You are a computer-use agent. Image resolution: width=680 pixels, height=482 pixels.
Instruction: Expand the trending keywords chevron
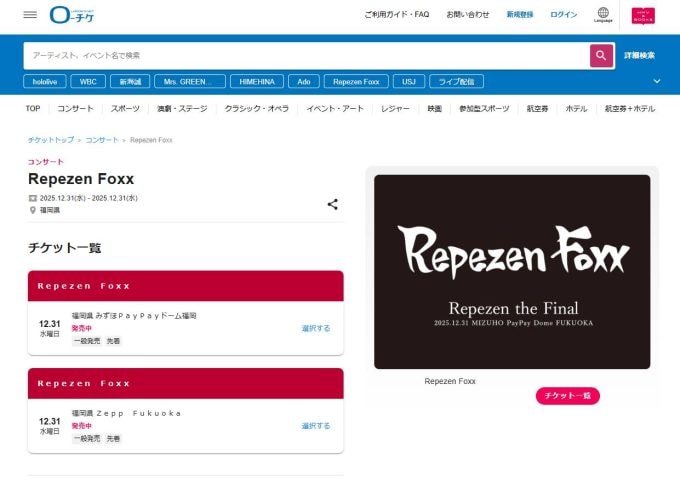(x=657, y=81)
